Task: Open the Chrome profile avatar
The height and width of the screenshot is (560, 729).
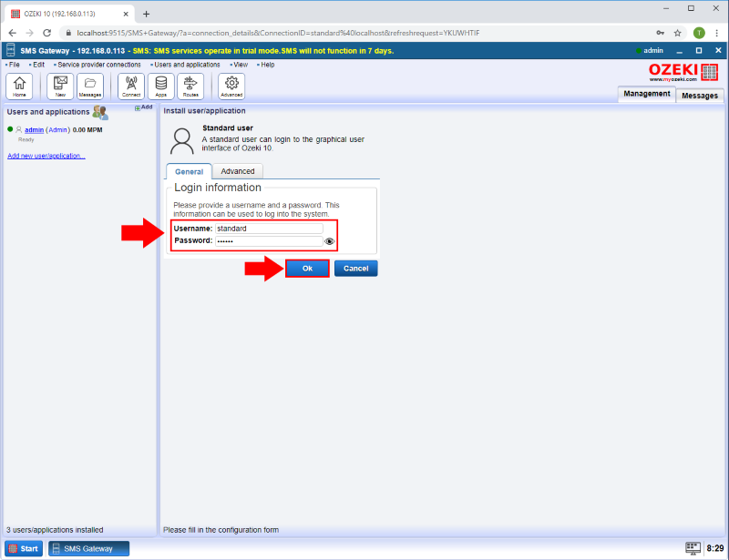Action: point(699,33)
